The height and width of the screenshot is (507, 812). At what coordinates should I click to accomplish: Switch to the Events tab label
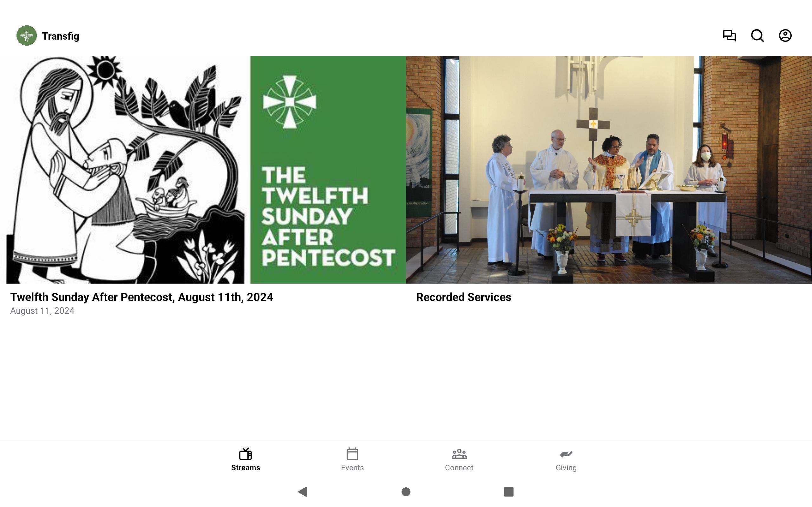pos(352,468)
